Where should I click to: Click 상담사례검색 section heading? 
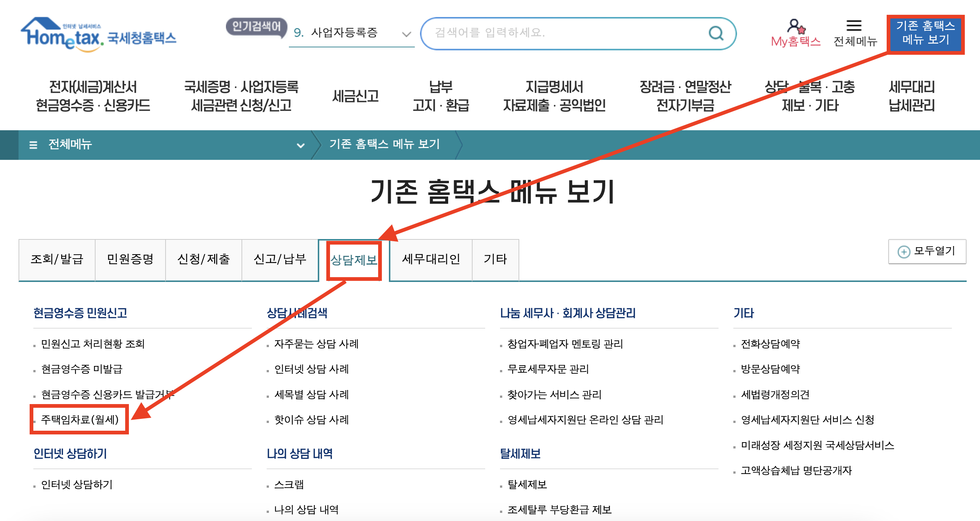[297, 313]
